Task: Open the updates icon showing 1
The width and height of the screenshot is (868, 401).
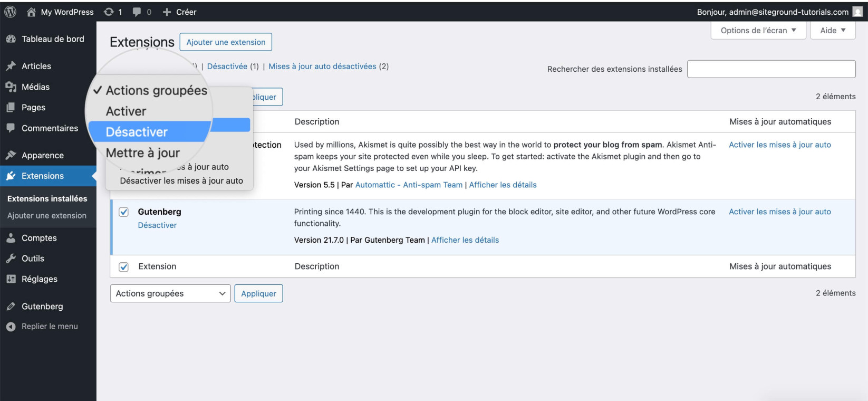Action: (x=109, y=12)
